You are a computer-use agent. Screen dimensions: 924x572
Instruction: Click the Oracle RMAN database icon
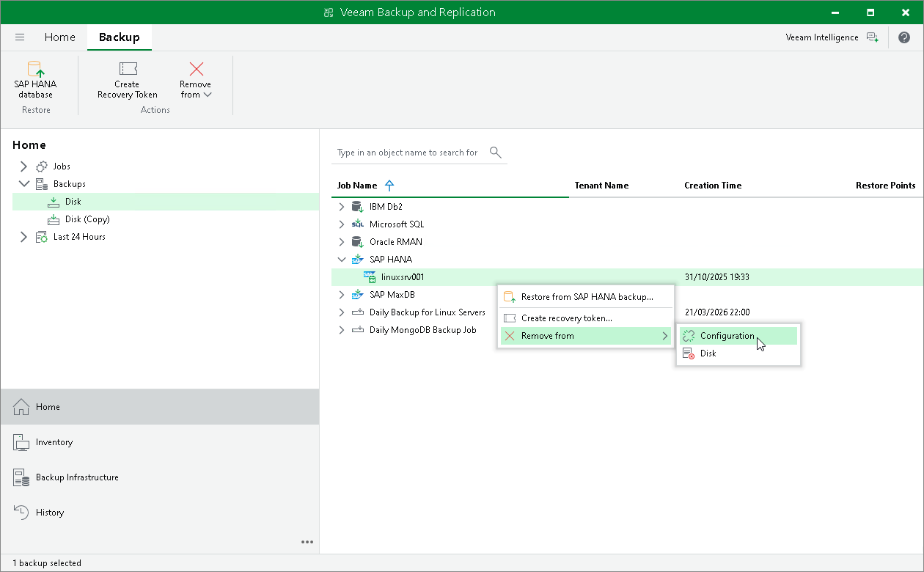358,242
